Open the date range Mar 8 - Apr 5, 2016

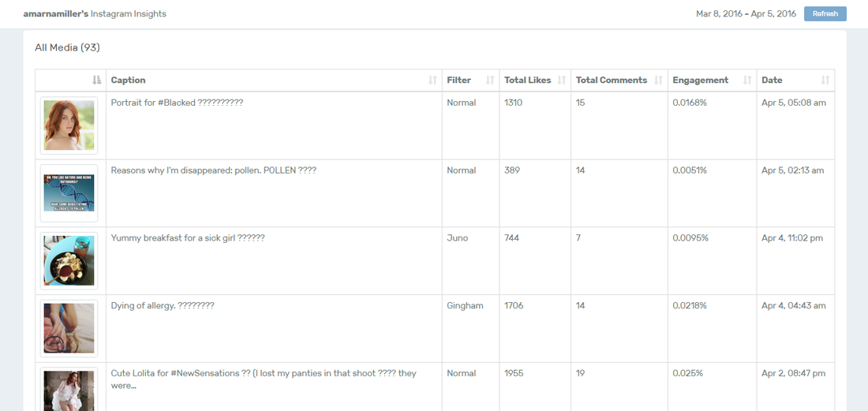(746, 14)
